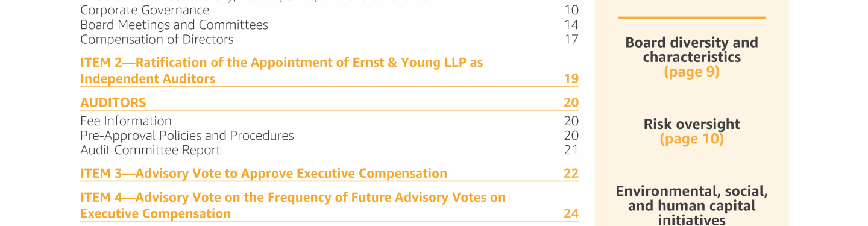Image resolution: width=868 pixels, height=226 pixels.
Task: Click page number 24 beside ITEM 4
Action: (x=571, y=213)
